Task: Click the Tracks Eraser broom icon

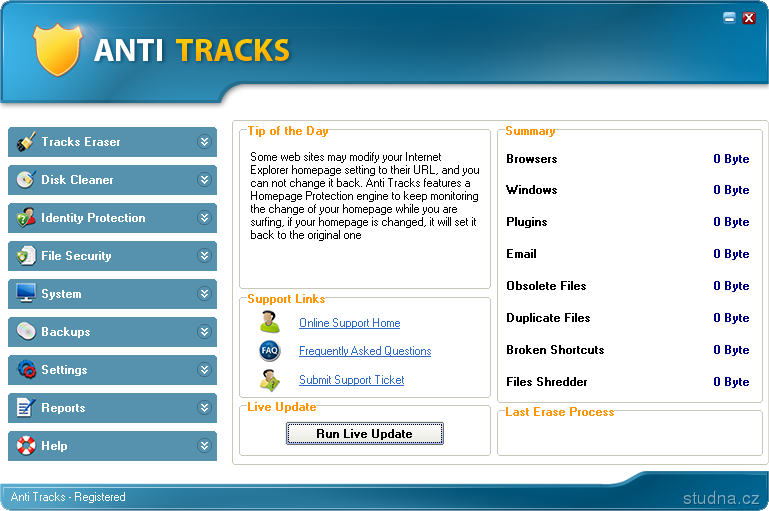Action: coord(26,142)
